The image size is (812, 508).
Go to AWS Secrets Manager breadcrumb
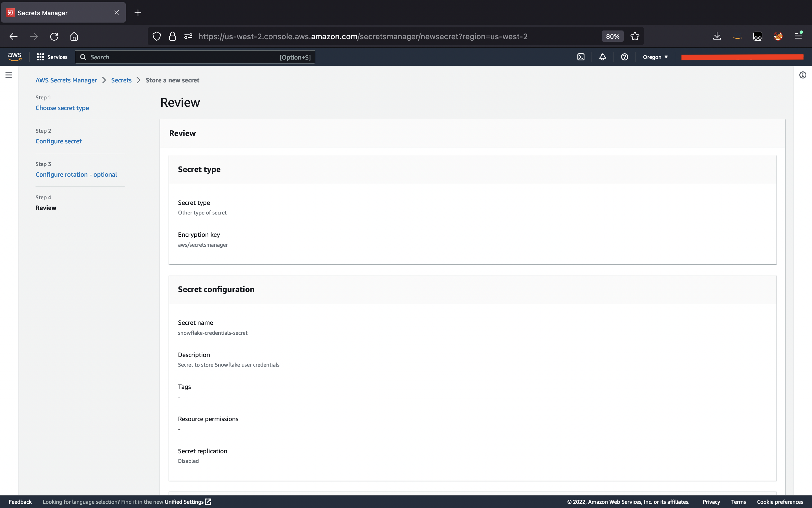pyautogui.click(x=66, y=80)
